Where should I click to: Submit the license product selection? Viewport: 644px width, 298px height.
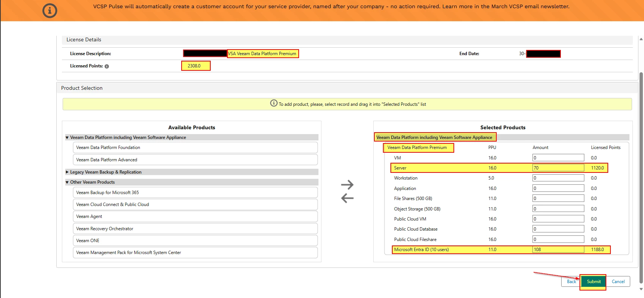coord(594,282)
